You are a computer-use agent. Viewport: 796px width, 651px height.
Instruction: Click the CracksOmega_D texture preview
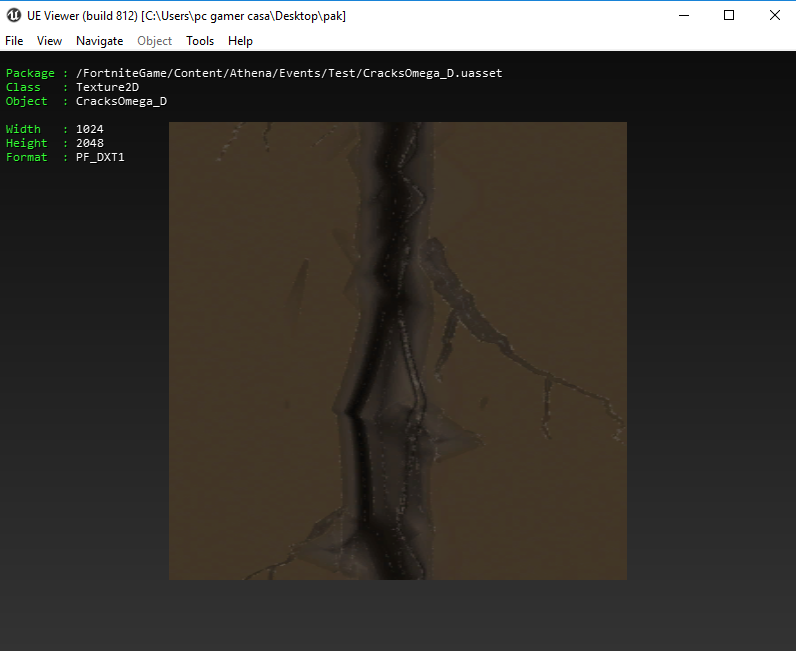click(x=398, y=351)
